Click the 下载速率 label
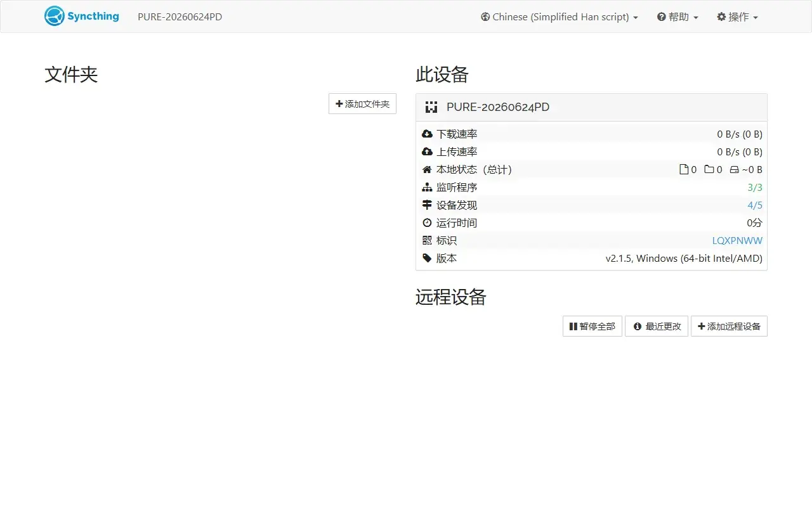 tap(457, 134)
